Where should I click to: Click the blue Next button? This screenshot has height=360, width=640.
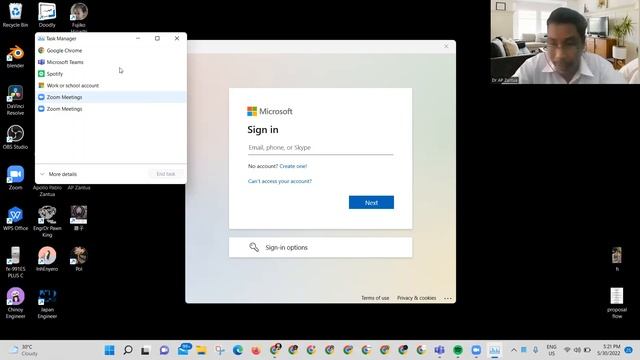371,202
